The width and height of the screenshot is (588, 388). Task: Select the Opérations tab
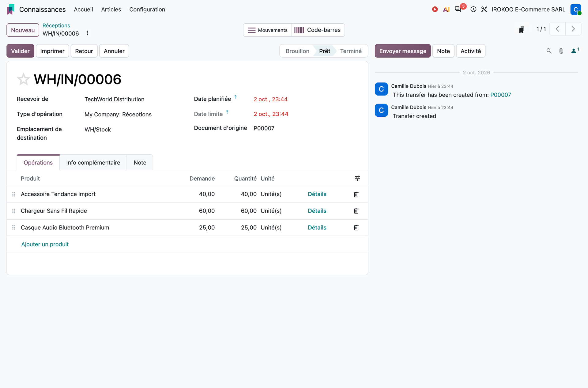point(38,163)
